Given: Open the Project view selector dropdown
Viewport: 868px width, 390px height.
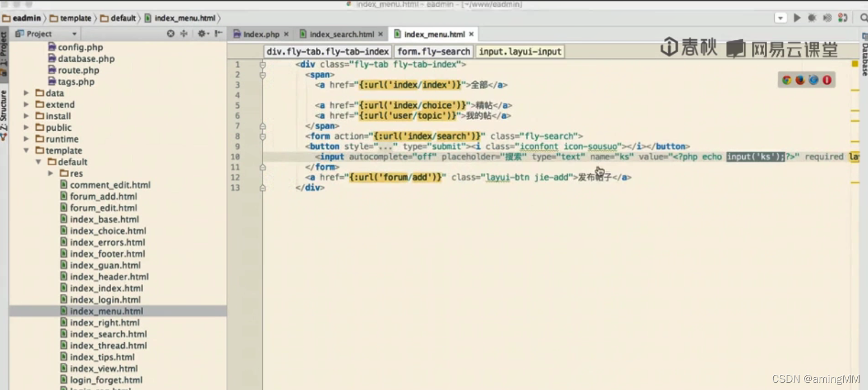Looking at the screenshot, I should point(46,34).
